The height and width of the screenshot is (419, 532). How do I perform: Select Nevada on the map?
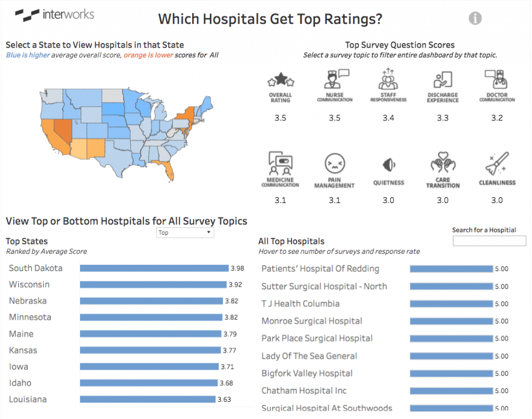63,131
